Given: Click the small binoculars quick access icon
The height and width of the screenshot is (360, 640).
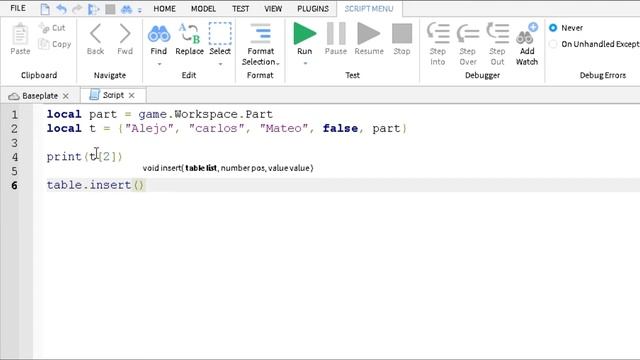Looking at the screenshot, I should pos(127,9).
